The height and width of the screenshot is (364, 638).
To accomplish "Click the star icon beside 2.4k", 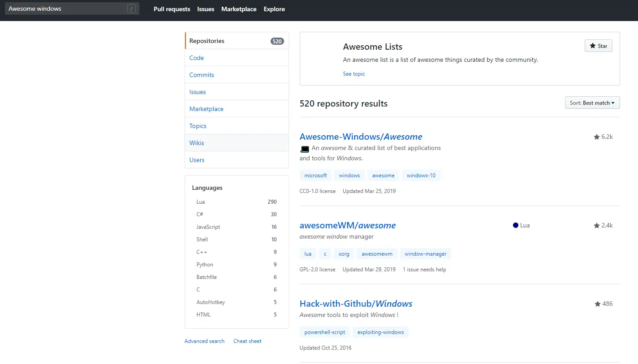I will click(596, 226).
